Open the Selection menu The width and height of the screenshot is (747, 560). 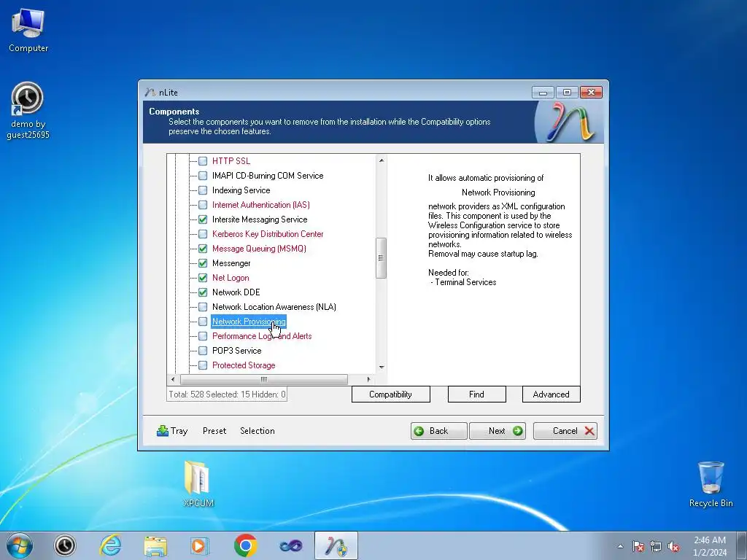coord(258,431)
